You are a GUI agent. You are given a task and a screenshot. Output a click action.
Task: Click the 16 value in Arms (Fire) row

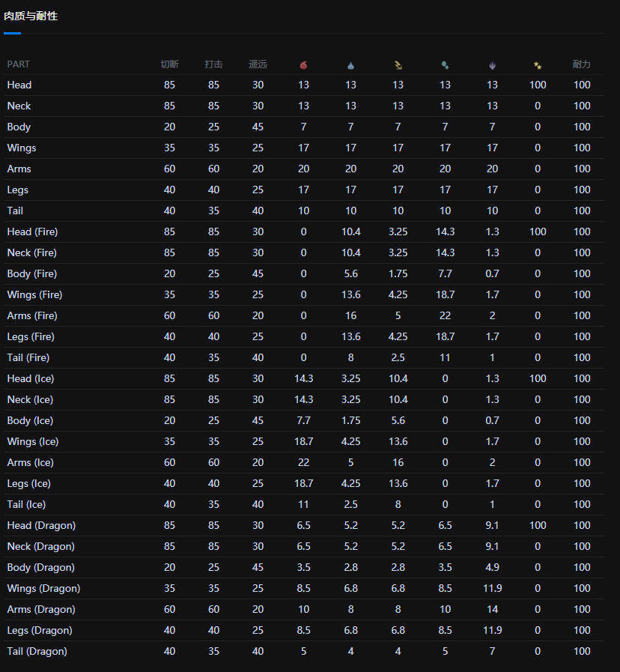[x=350, y=316]
